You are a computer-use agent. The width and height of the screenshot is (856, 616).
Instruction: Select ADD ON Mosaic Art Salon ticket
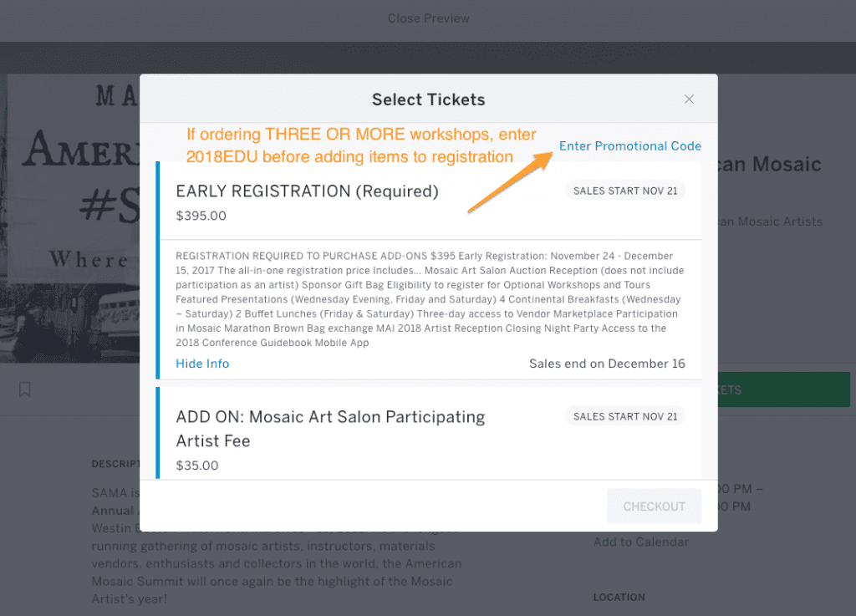pyautogui.click(x=330, y=429)
